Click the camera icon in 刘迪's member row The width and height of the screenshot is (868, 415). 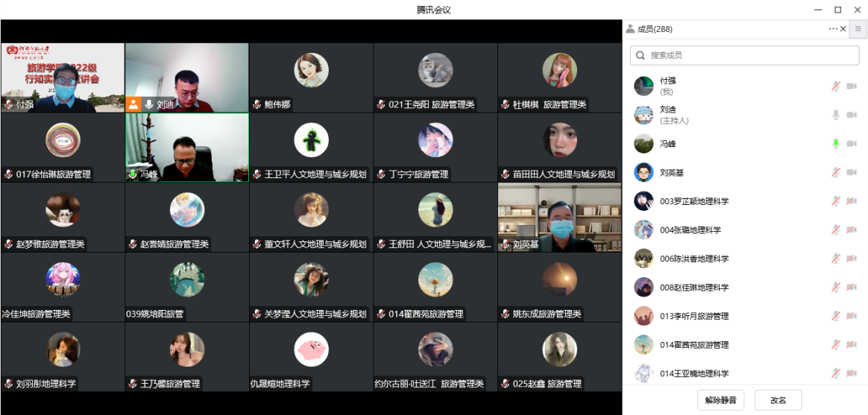852,115
